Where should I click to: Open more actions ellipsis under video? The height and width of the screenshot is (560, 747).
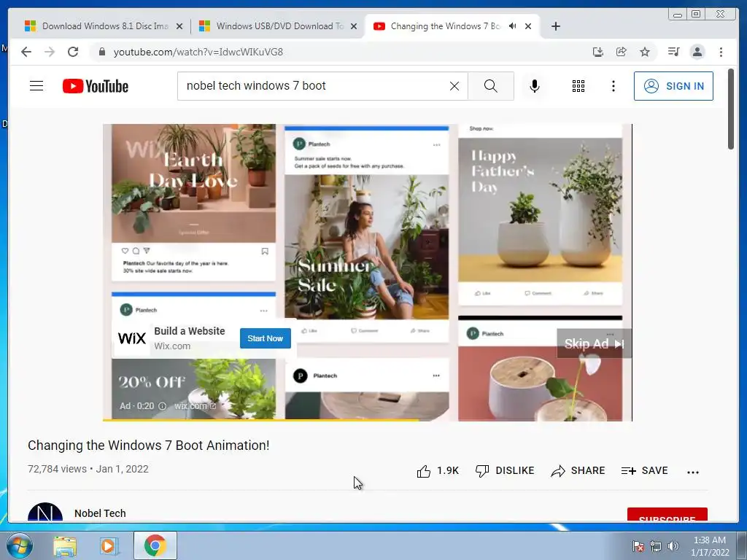(693, 472)
